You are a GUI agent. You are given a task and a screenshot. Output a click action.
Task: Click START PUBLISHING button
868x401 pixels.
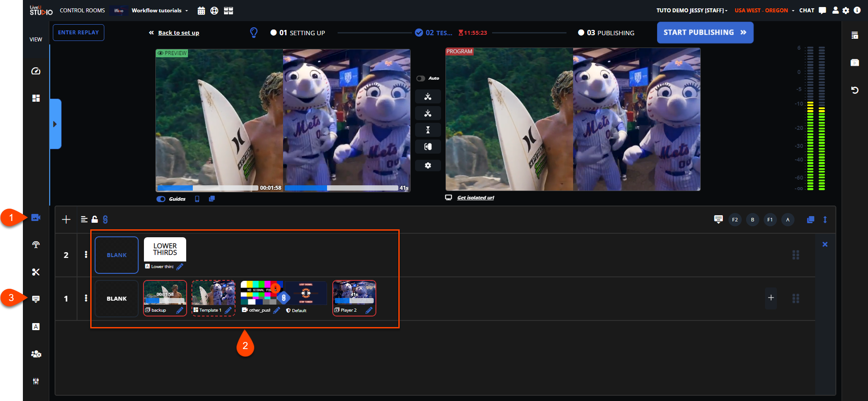pos(705,33)
